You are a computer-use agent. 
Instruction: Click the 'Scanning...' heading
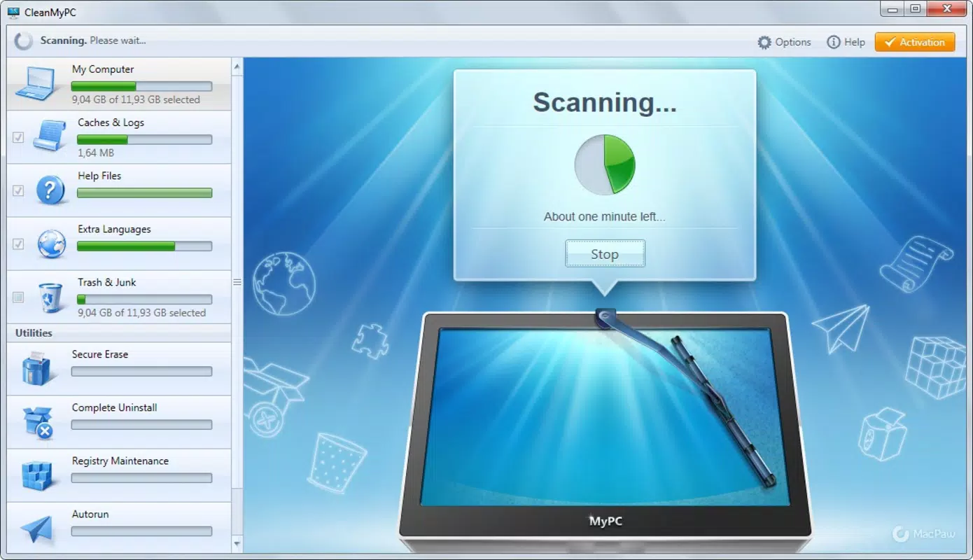tap(605, 102)
